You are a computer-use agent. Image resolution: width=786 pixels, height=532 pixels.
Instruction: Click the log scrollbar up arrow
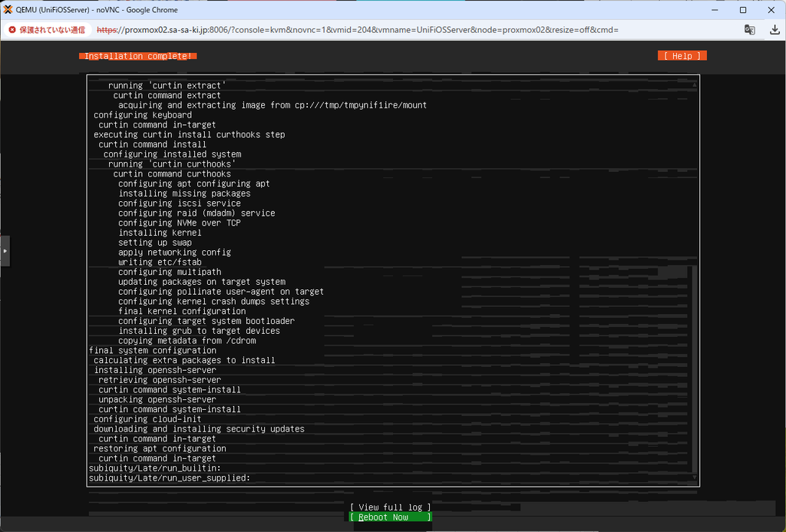coord(694,85)
